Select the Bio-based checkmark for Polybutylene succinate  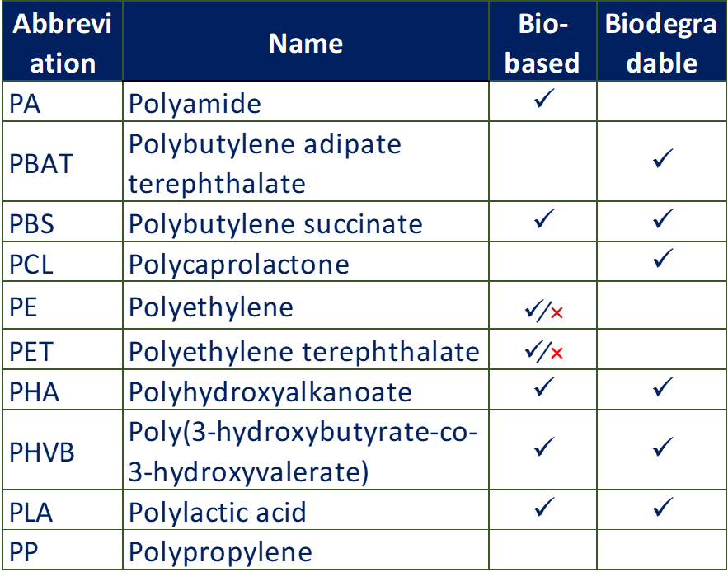click(x=542, y=221)
